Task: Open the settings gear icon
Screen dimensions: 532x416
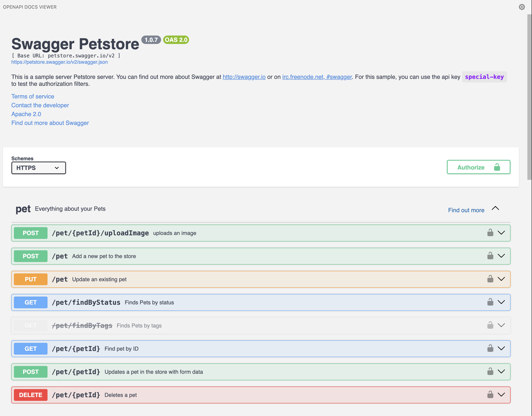Action: pos(522,7)
